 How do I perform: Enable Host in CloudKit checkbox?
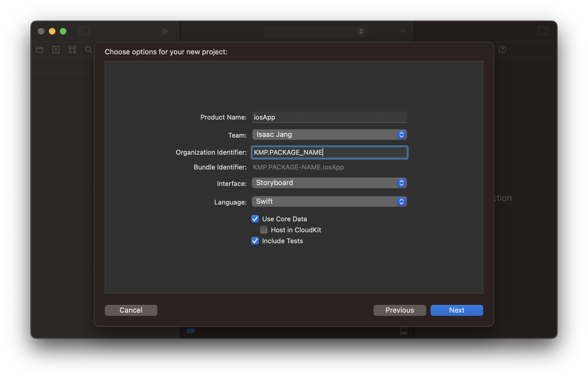264,230
